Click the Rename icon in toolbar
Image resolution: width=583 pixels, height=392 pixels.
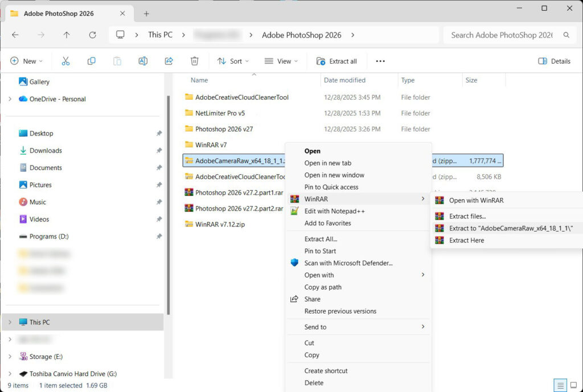pos(143,61)
